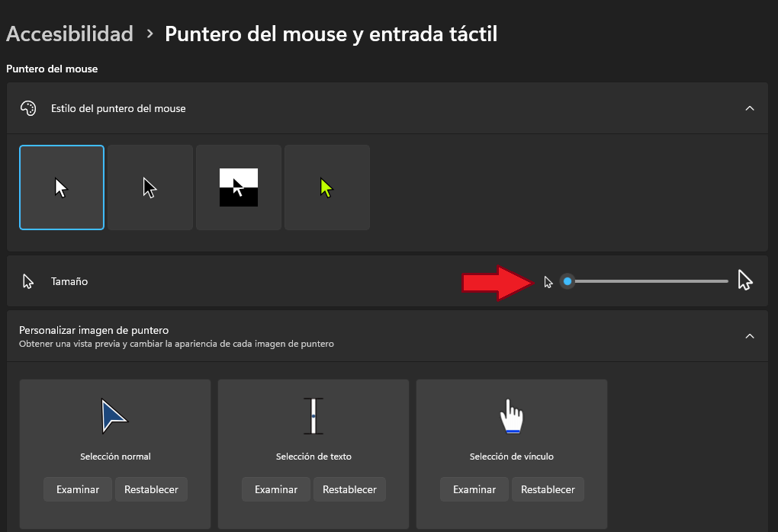Click Examinar under Selección normal
This screenshot has height=532, width=778.
[x=78, y=489]
